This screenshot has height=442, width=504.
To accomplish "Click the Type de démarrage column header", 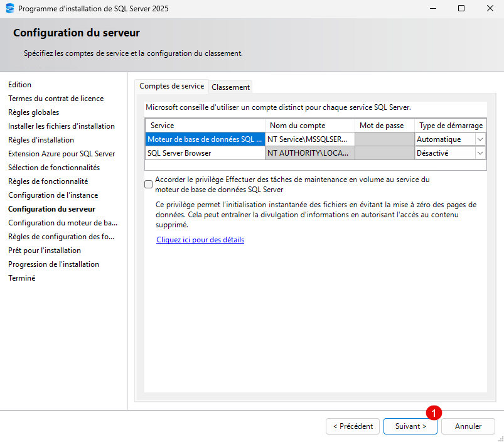I will [450, 126].
